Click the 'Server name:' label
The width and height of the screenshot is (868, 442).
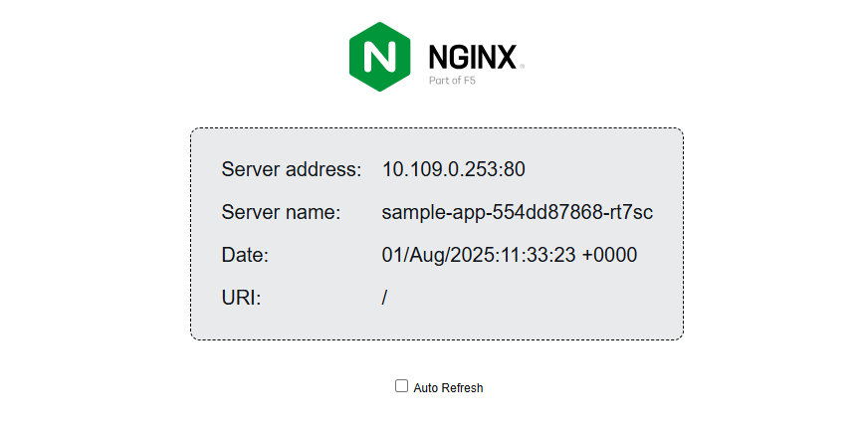(x=281, y=212)
